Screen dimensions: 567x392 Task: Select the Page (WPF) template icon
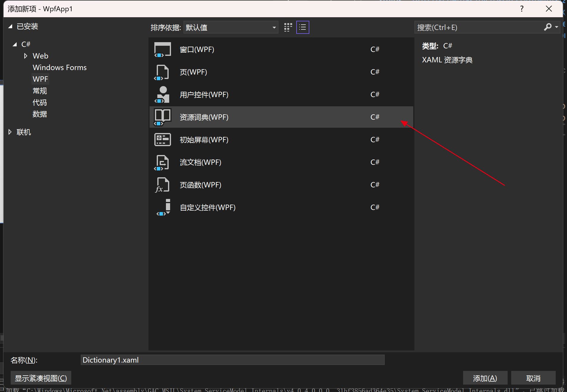click(162, 72)
